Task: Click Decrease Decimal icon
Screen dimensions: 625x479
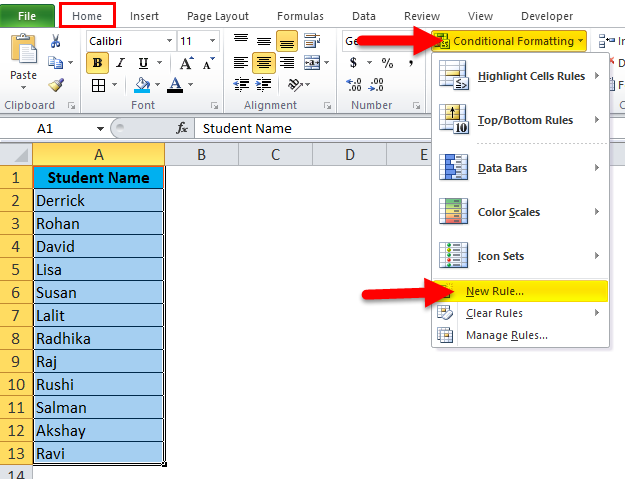Action: click(x=377, y=84)
